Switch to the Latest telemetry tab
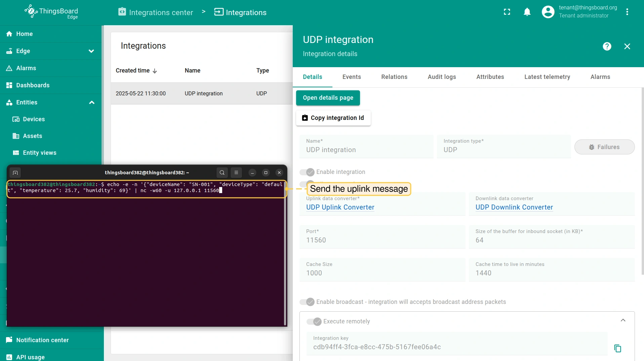 pos(547,77)
